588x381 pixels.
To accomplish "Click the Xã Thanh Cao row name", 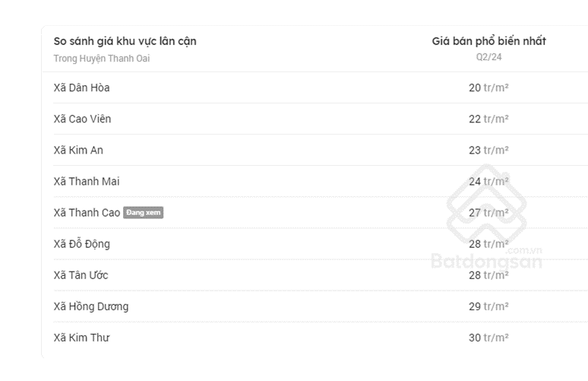I will coord(87,213).
